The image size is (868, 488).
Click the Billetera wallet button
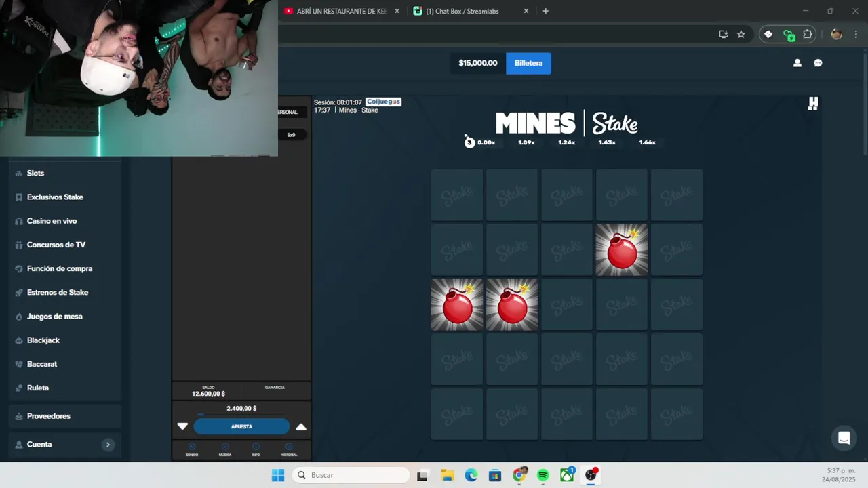pyautogui.click(x=528, y=63)
